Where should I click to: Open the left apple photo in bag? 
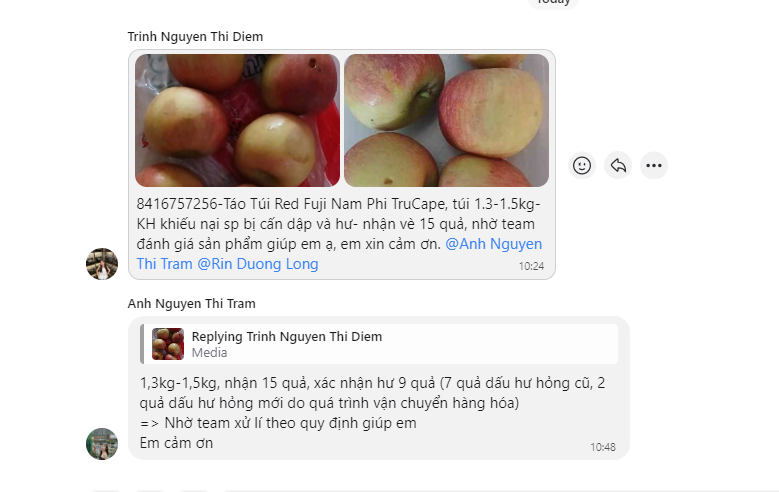point(237,120)
